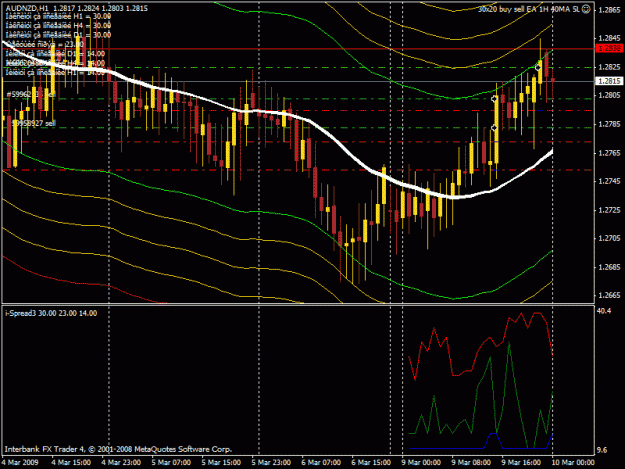Click the '6 Mar 07:00' time axis label
625x469 pixels.
pos(321,462)
